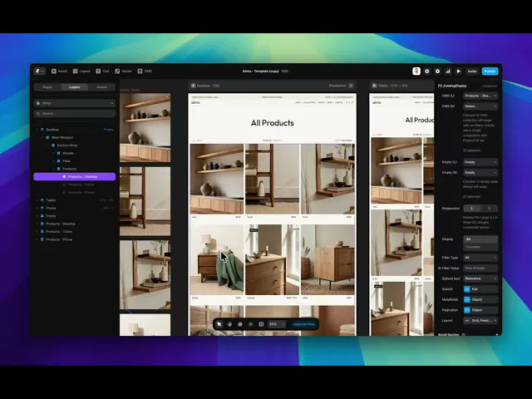Click the round settings icon beside analytics
Screen dimensions: 532x399
(438, 71)
